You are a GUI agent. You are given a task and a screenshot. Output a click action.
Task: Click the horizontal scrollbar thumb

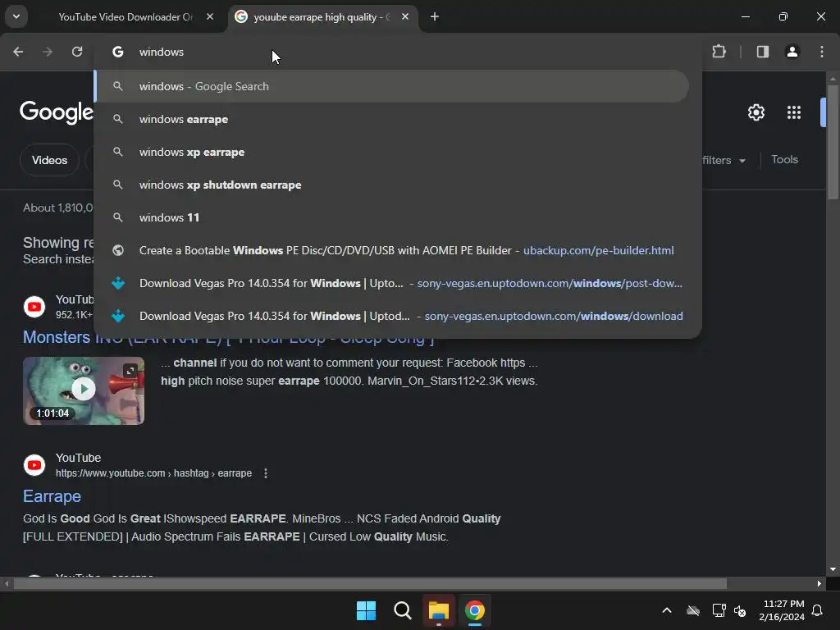coord(370,583)
